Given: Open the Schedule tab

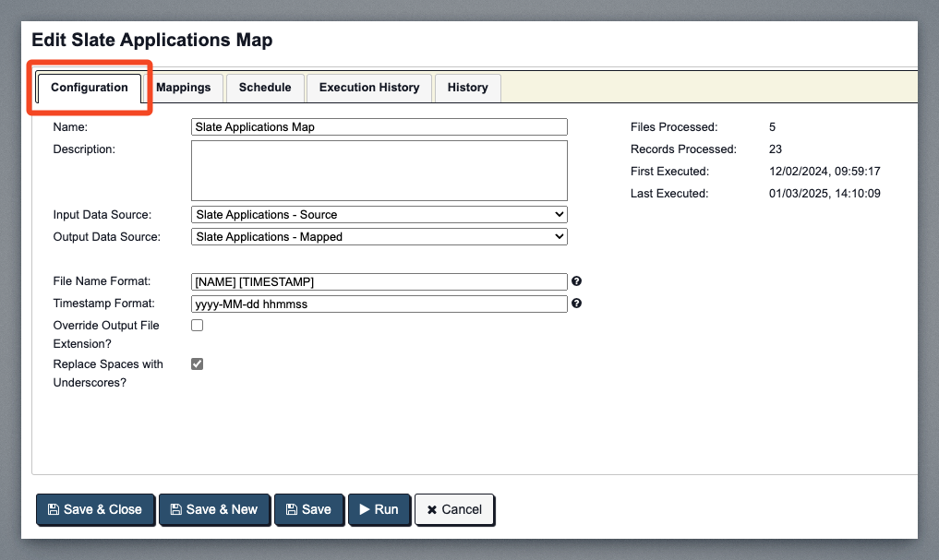Looking at the screenshot, I should pyautogui.click(x=265, y=88).
